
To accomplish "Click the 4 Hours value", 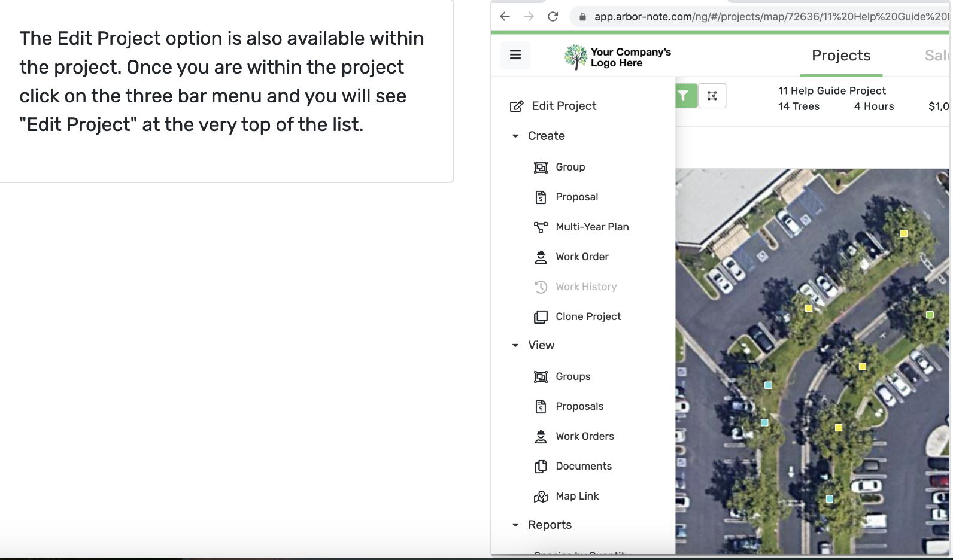I will pos(874,106).
